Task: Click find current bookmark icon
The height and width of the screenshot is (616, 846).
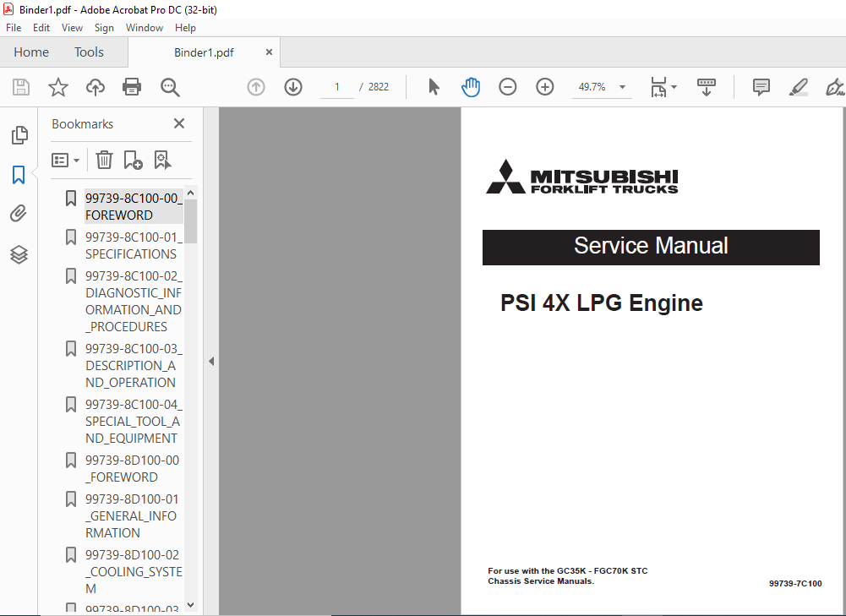Action: [x=162, y=160]
